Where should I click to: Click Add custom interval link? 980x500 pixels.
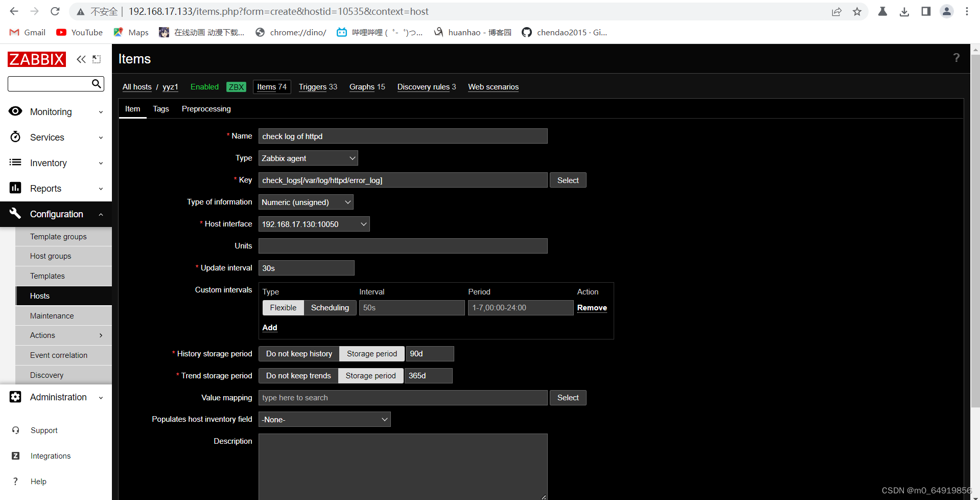click(x=270, y=328)
